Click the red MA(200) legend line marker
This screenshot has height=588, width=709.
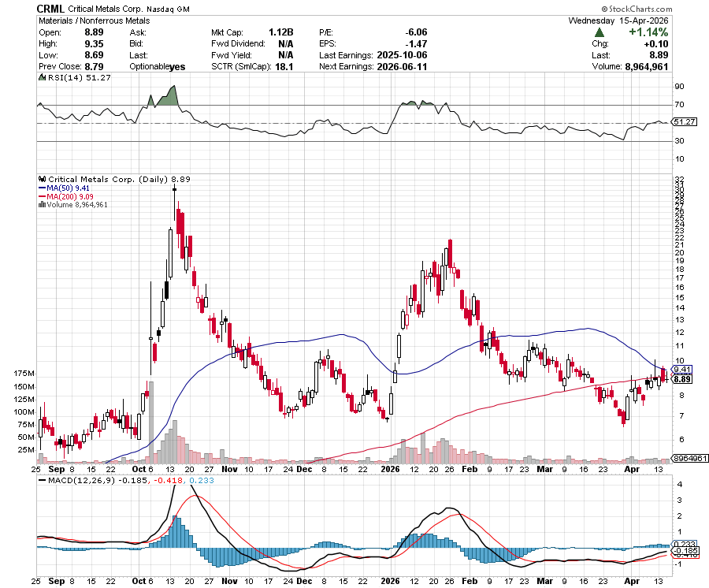(43, 197)
